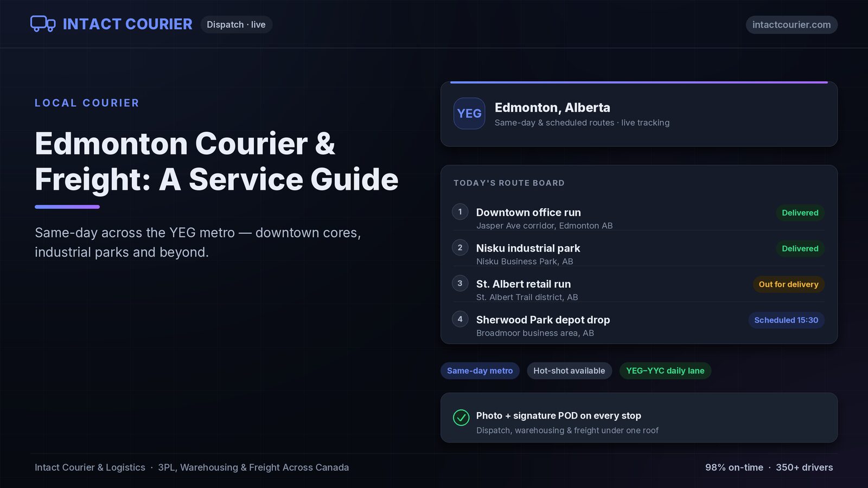The image size is (868, 488).
Task: Click the Jasper Ave corridor, Edmonton AB text
Action: (x=544, y=226)
